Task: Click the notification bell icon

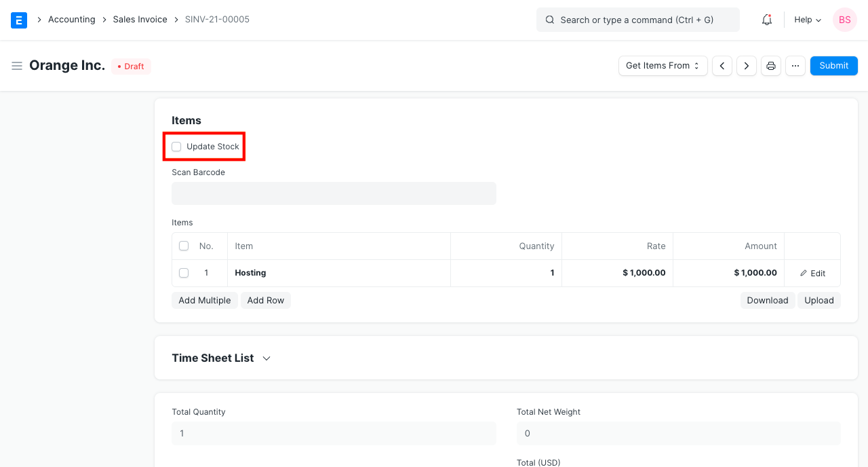Action: (x=766, y=20)
